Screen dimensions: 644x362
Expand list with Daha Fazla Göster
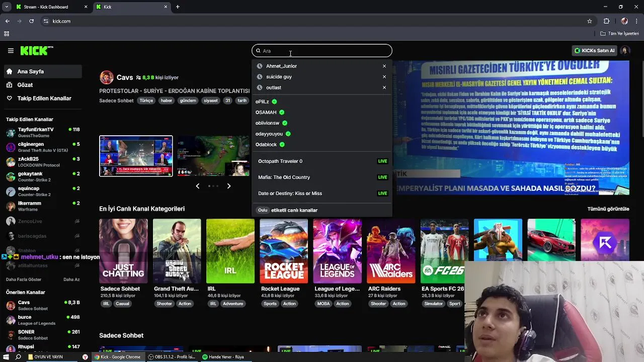pos(24,280)
